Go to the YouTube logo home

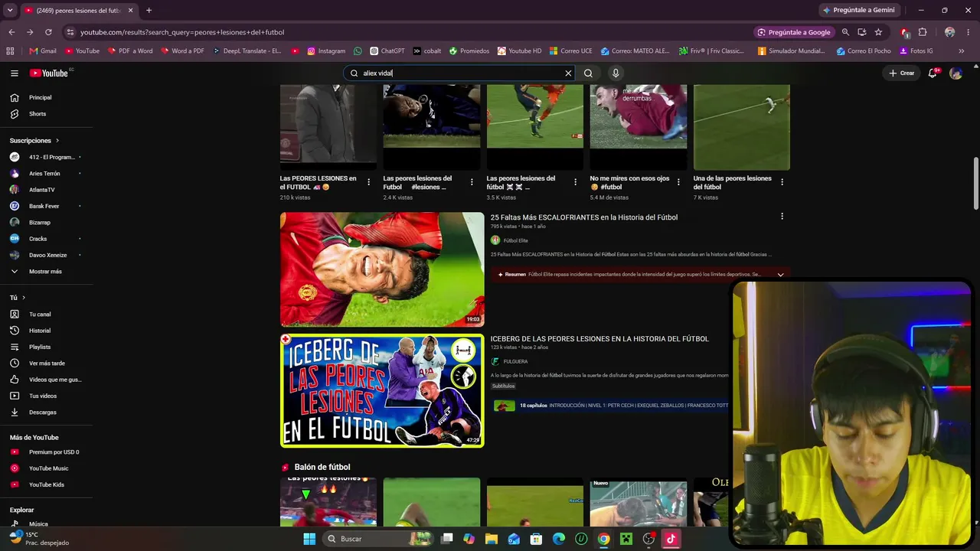coord(49,73)
